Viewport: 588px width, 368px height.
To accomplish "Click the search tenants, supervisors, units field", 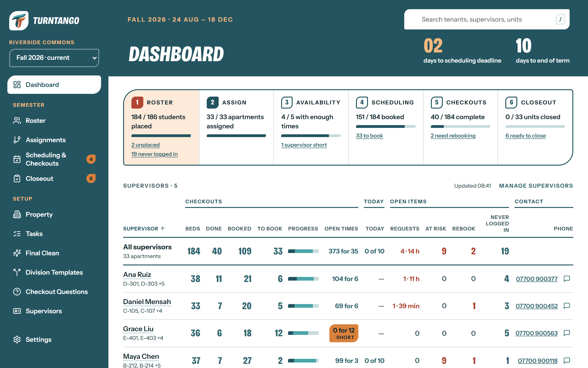I will click(487, 19).
